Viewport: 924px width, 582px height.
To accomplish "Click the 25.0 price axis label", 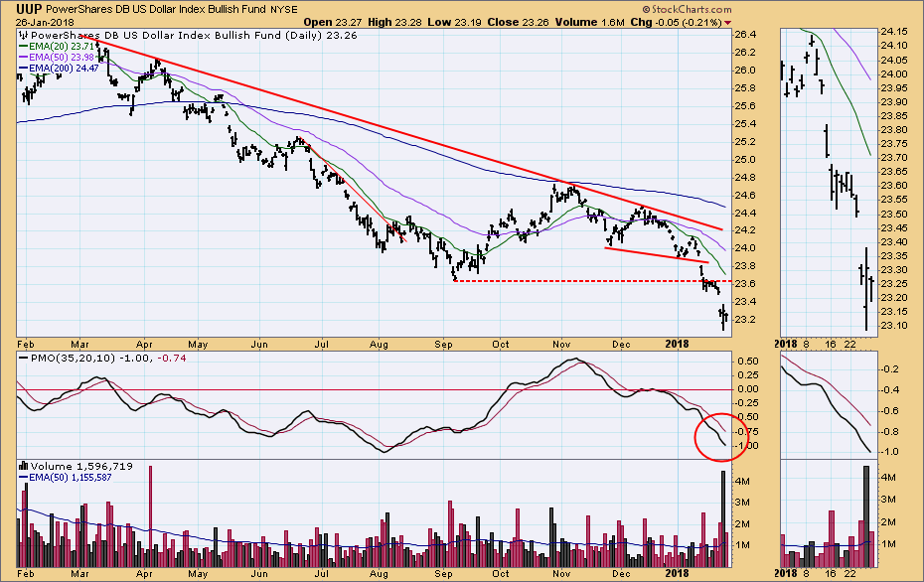I will click(745, 160).
